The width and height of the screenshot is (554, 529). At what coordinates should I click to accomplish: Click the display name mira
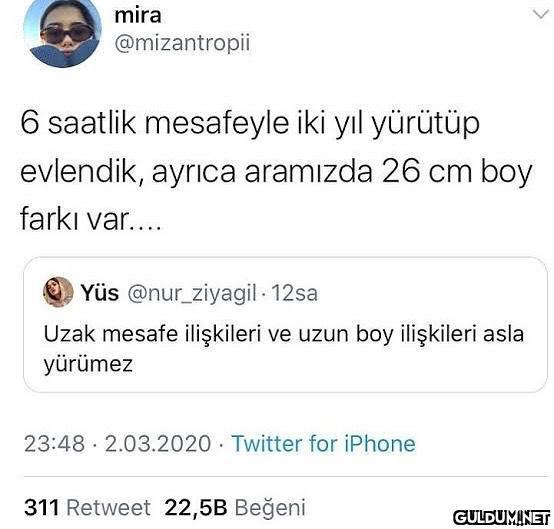pyautogui.click(x=138, y=15)
